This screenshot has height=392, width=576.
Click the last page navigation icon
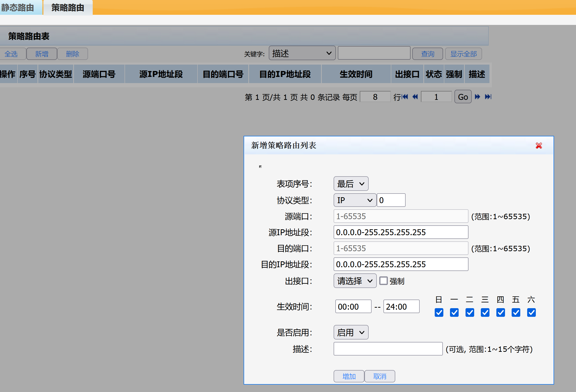pyautogui.click(x=488, y=97)
